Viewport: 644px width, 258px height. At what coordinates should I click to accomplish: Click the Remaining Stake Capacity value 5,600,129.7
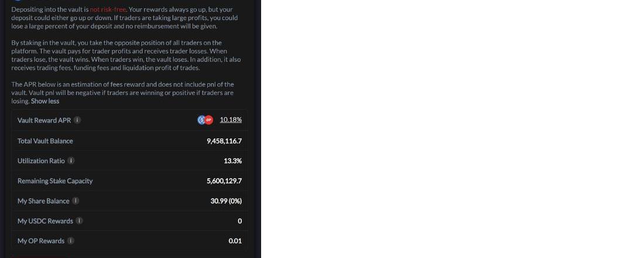[x=224, y=181]
